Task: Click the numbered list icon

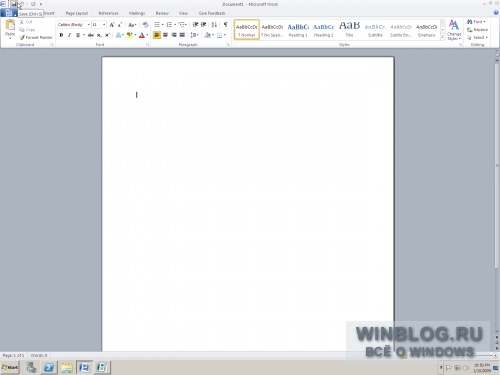Action: [169, 25]
